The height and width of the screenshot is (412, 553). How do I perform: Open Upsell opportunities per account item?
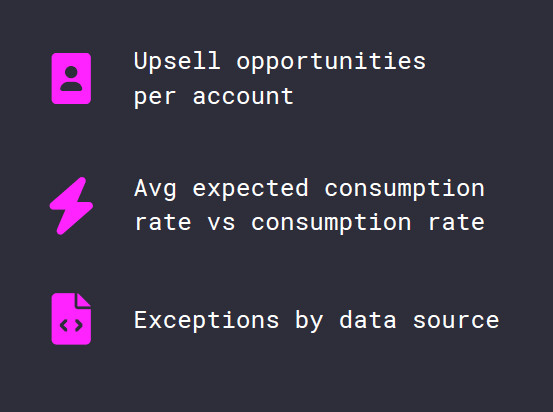click(x=280, y=78)
